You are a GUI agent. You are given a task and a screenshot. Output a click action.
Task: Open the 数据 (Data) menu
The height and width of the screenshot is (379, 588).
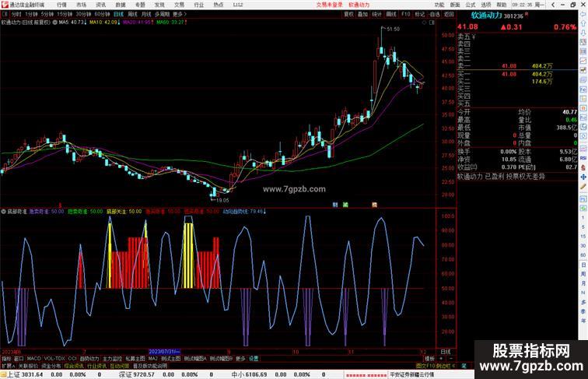tap(121, 5)
